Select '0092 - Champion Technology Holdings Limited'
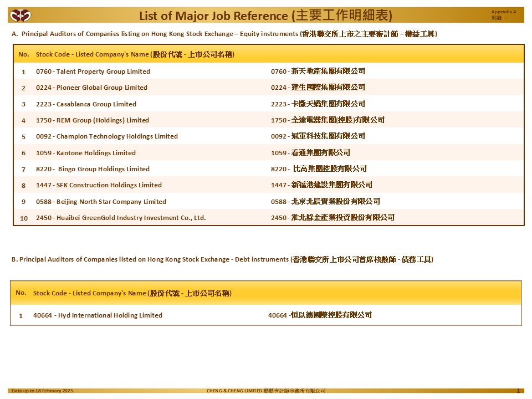 click(107, 136)
